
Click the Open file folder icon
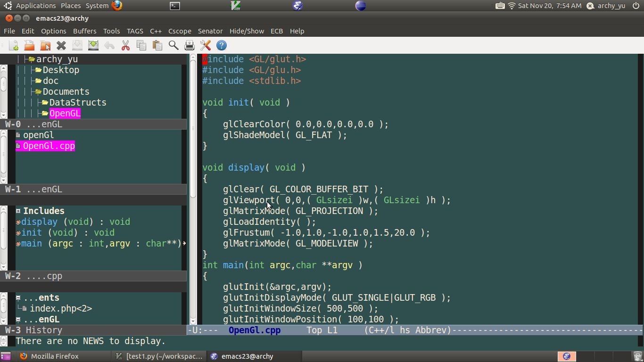(x=29, y=45)
